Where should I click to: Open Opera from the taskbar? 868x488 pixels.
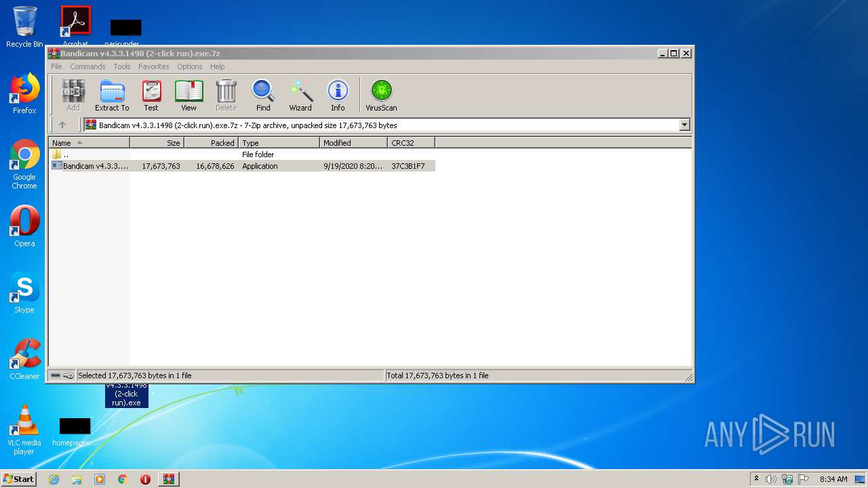tap(145, 479)
